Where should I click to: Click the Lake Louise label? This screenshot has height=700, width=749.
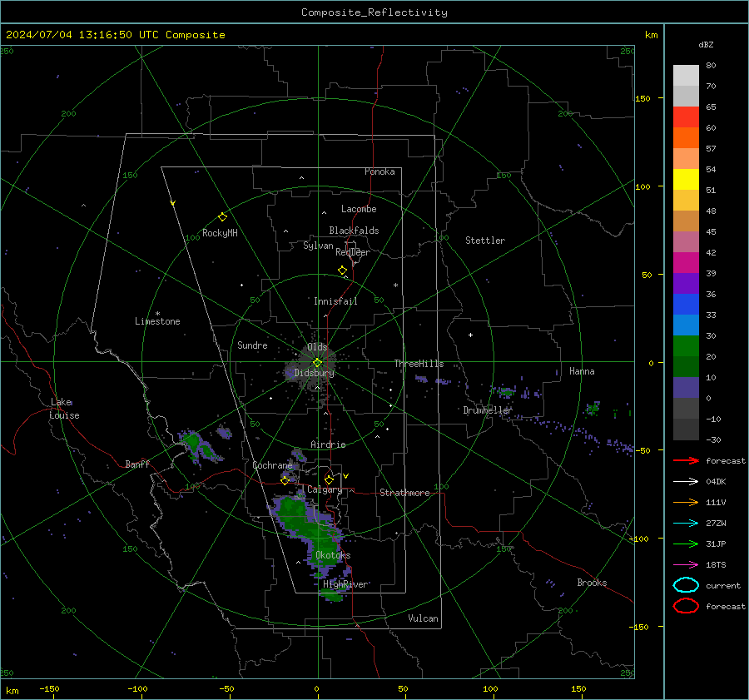pyautogui.click(x=64, y=409)
